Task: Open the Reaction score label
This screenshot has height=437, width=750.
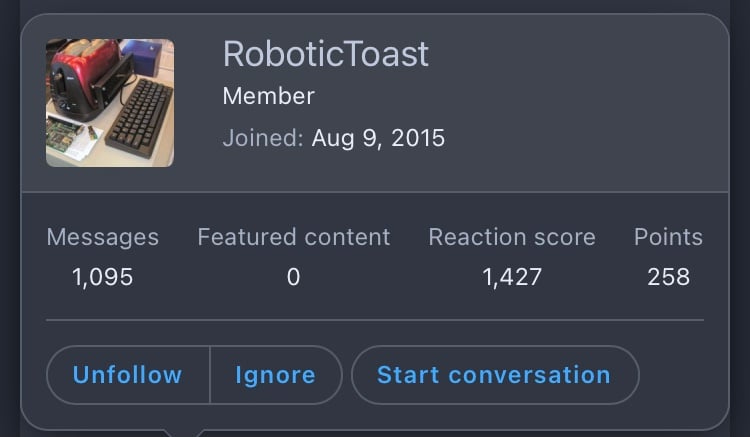Action: tap(512, 237)
